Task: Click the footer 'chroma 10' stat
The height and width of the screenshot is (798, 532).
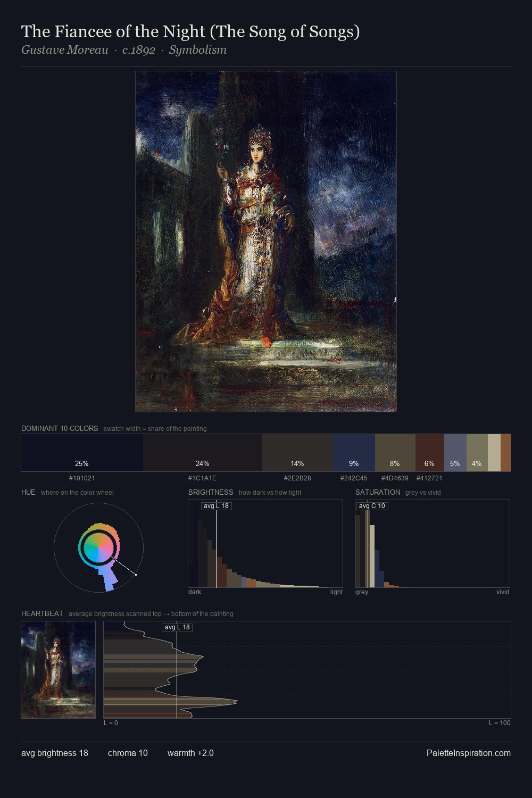Action: (x=128, y=753)
